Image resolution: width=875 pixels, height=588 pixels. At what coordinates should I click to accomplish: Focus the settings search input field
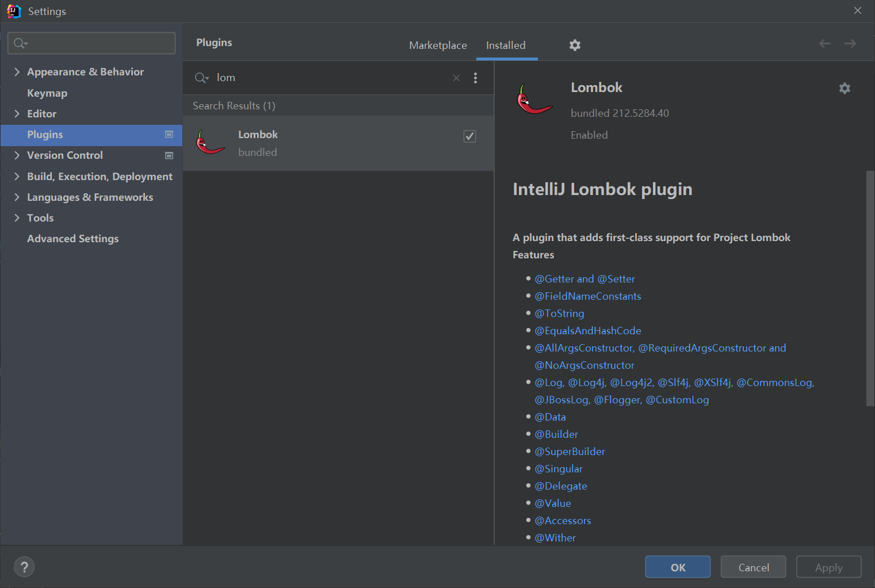[x=91, y=43]
